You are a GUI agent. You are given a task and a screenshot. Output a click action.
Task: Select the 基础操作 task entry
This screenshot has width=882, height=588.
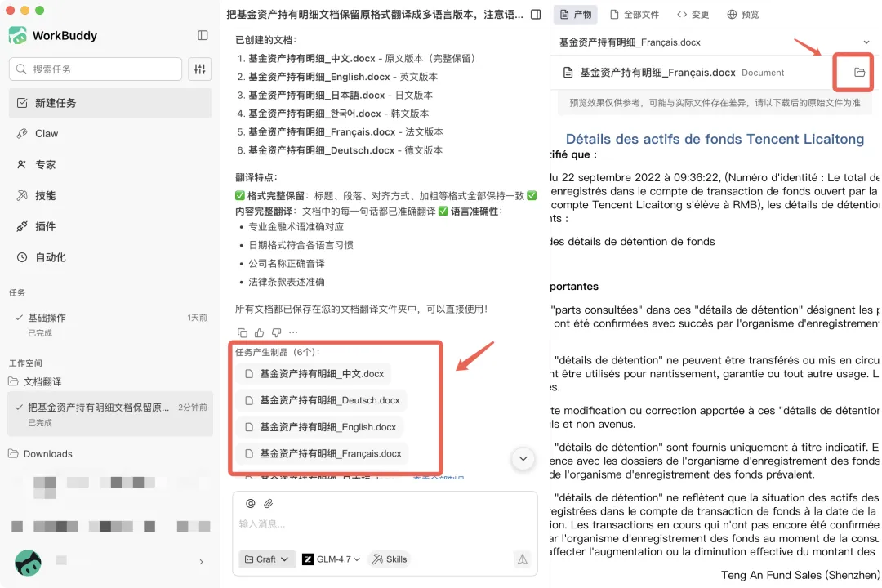[x=110, y=325]
